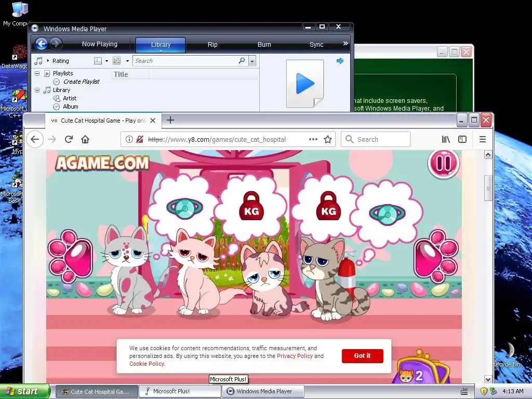532x399 pixels.
Task: Toggle the Firefox sidebars icon
Action: click(x=462, y=139)
